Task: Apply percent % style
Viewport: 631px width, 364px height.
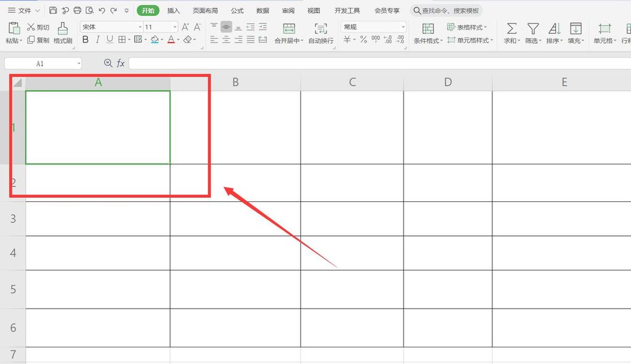Action: [x=364, y=39]
